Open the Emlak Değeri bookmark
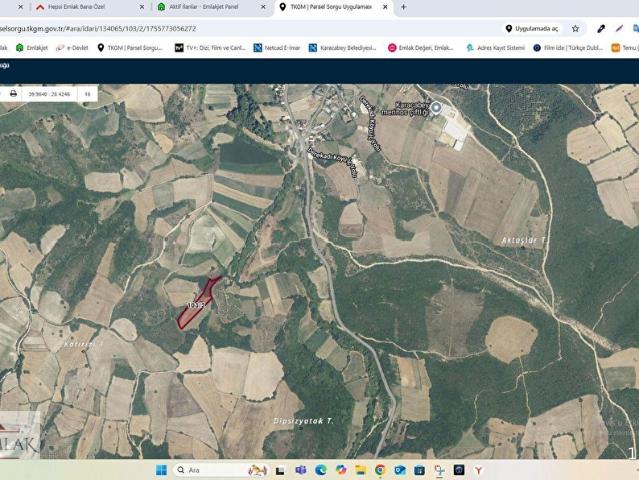 (x=420, y=47)
